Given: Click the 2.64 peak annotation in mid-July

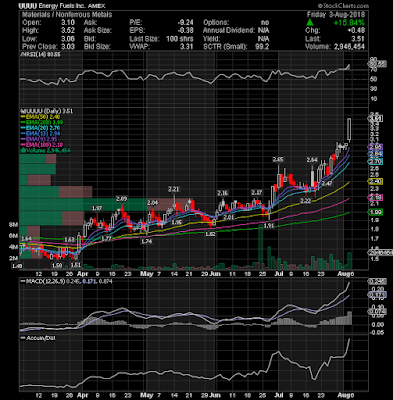Looking at the screenshot, I should (312, 160).
